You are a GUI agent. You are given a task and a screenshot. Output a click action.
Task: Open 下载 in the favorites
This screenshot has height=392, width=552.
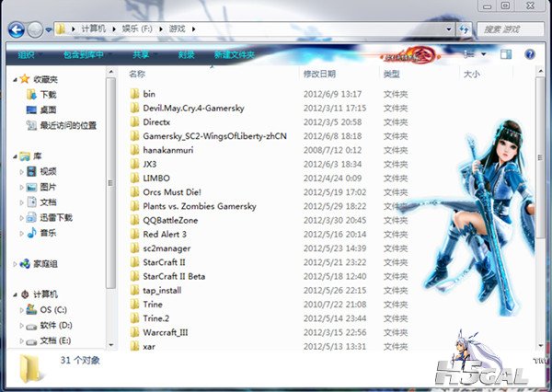pyautogui.click(x=48, y=95)
